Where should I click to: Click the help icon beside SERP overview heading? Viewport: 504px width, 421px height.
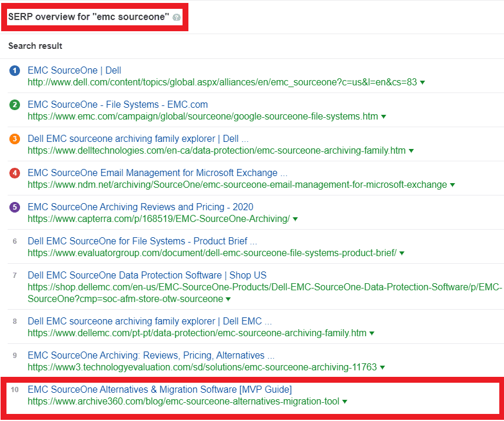coord(177,17)
